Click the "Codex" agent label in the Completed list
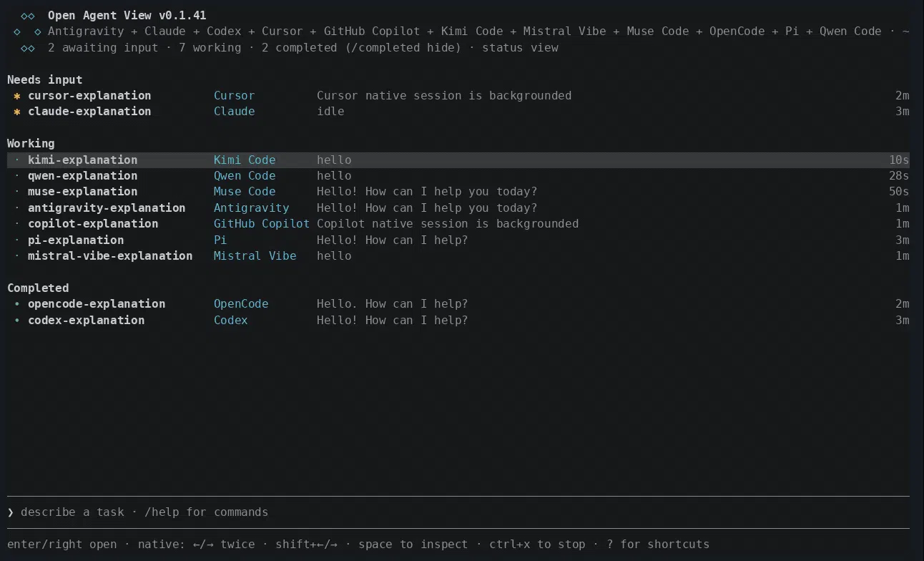 tap(231, 321)
